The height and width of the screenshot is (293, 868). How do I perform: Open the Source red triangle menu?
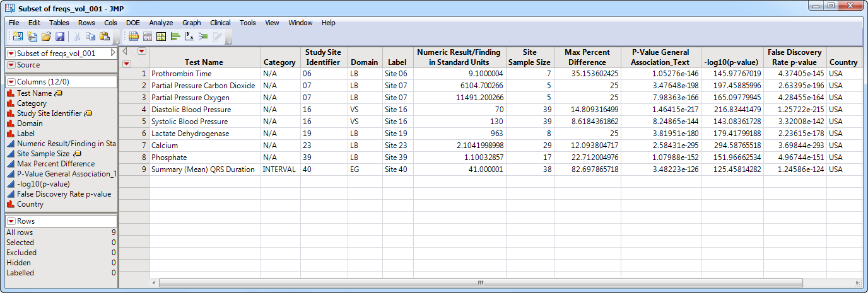point(11,65)
